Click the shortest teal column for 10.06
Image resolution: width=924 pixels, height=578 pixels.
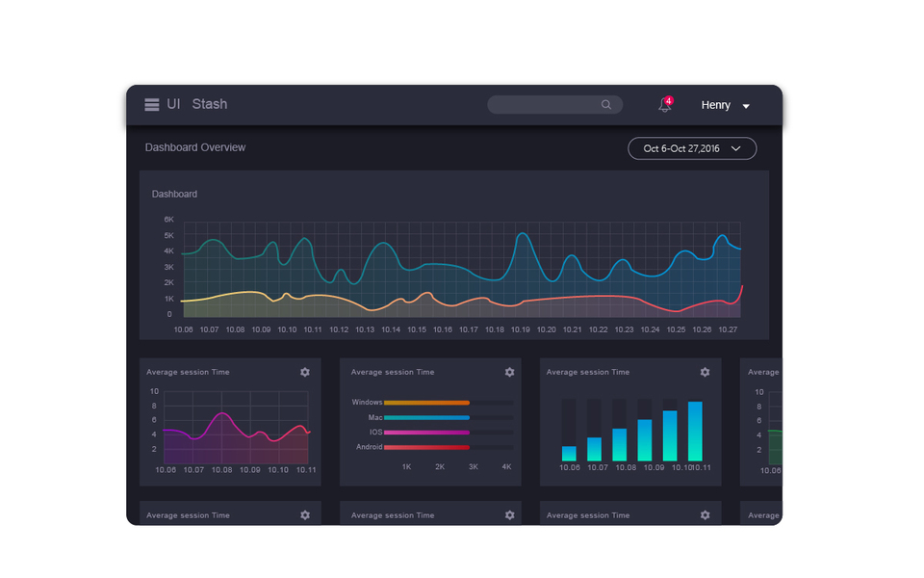pyautogui.click(x=569, y=453)
